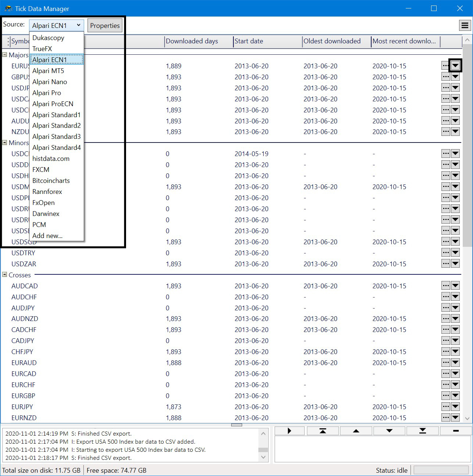Screen dimensions: 473x476
Task: Click the status bar progress bar
Action: pos(441,470)
